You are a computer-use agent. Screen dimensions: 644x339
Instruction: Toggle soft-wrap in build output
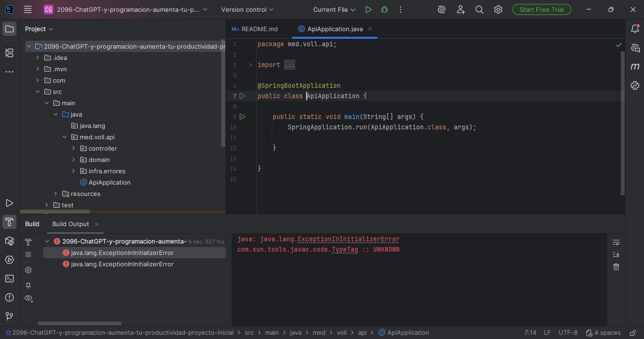pyautogui.click(x=616, y=242)
